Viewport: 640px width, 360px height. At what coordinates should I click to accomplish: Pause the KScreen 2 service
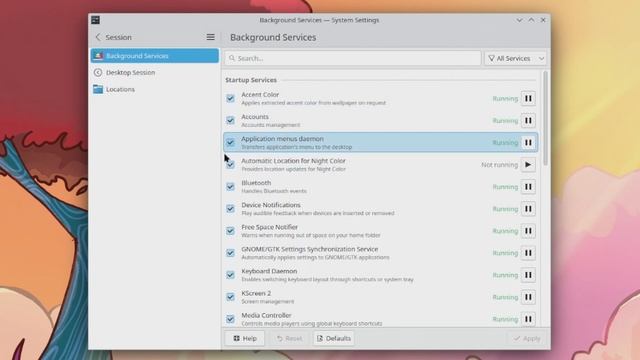pos(528,297)
